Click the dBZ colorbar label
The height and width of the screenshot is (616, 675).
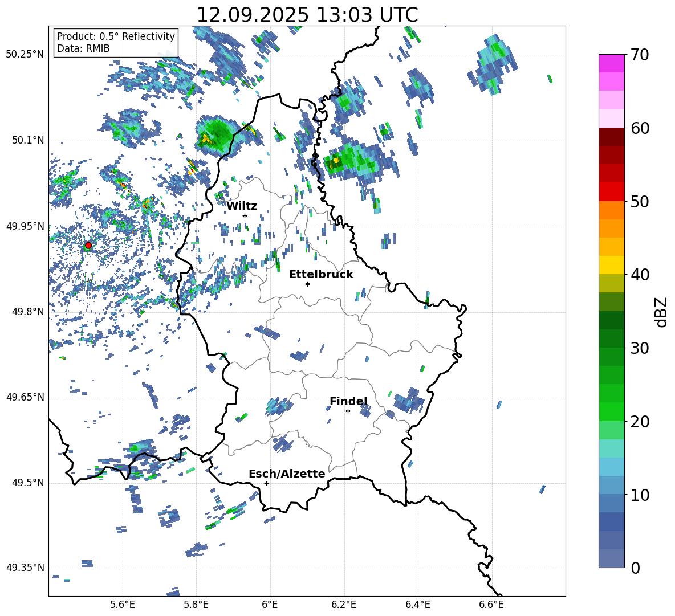pos(662,312)
